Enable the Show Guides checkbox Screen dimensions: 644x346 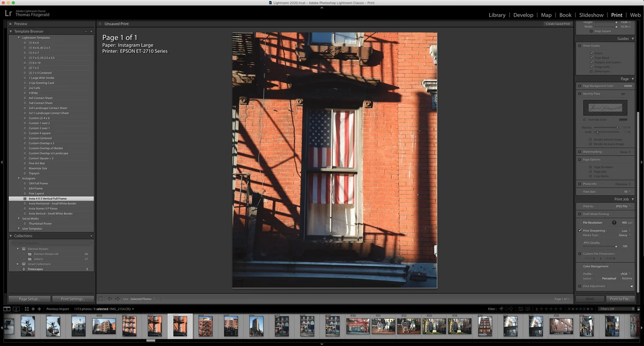(x=580, y=46)
